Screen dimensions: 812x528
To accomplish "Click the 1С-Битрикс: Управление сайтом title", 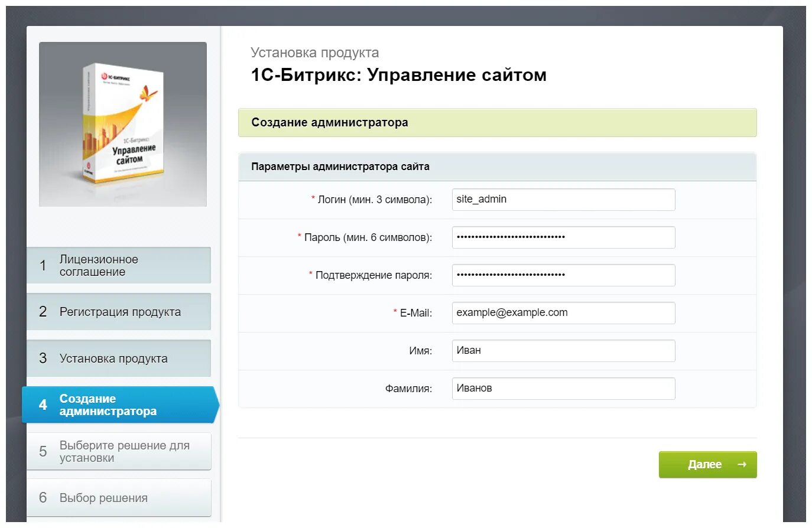I will point(398,75).
